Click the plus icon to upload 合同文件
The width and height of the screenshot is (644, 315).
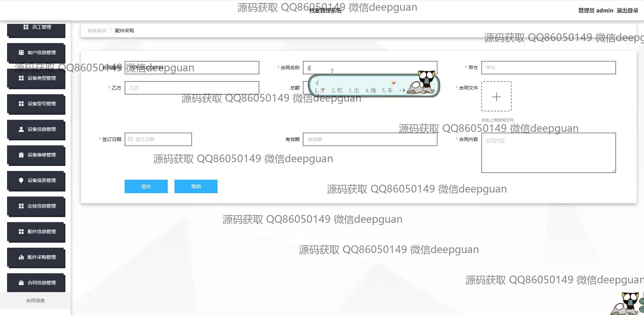[496, 97]
